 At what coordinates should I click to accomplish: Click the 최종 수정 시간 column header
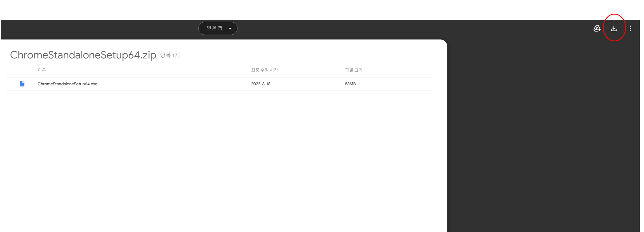click(x=264, y=70)
